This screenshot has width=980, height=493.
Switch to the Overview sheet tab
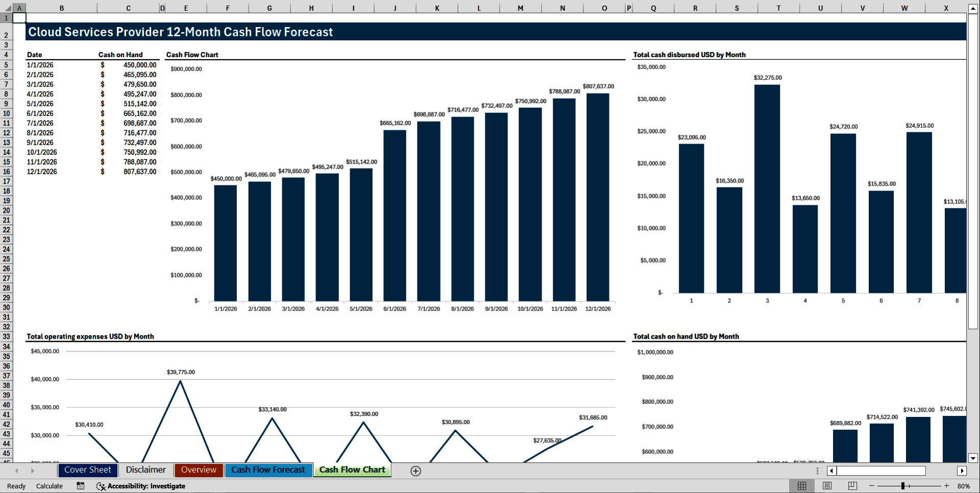[199, 470]
